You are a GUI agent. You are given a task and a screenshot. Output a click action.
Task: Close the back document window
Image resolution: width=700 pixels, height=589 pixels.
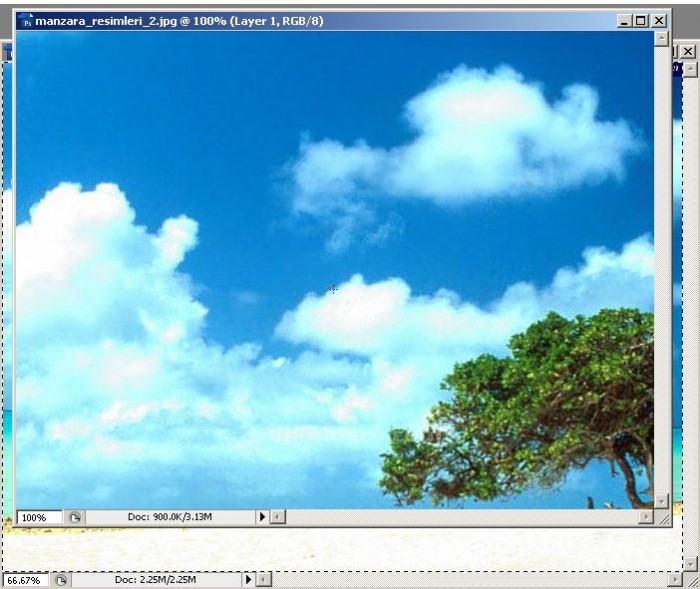pos(688,51)
